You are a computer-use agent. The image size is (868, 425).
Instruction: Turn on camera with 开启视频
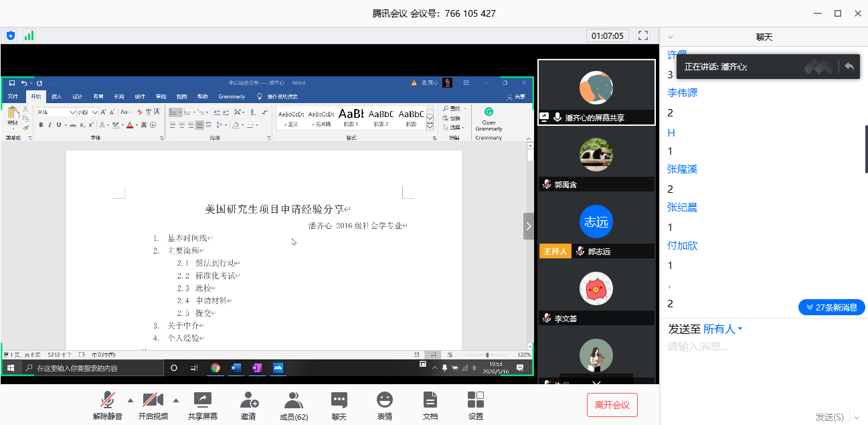click(153, 406)
